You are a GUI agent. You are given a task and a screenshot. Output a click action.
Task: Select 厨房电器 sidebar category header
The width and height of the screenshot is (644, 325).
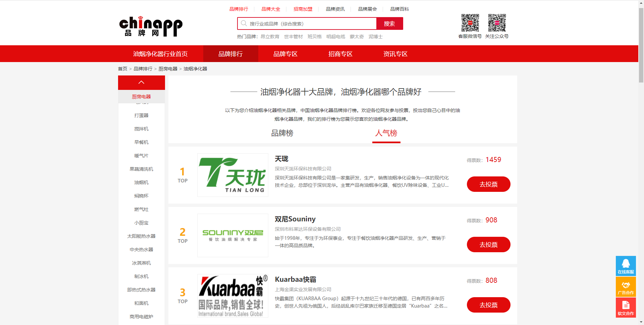pos(141,97)
